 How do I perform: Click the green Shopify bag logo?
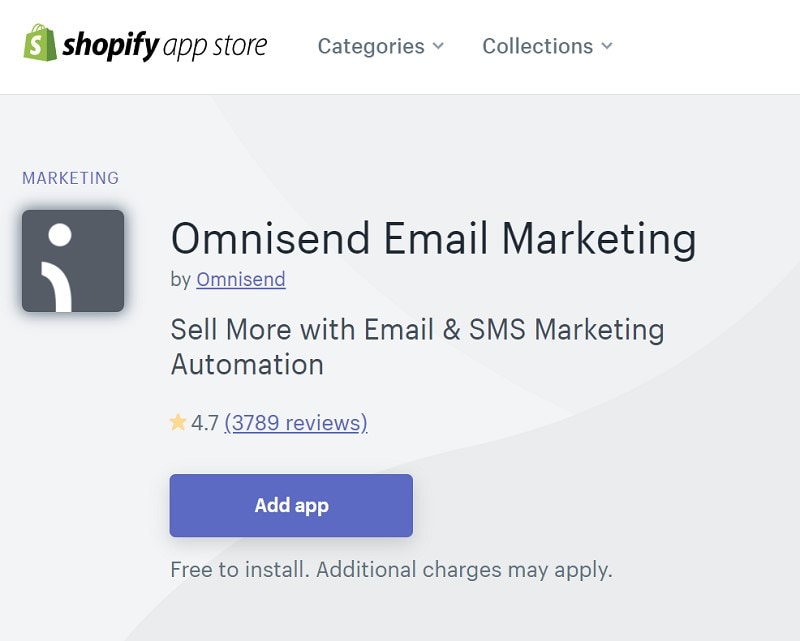point(40,43)
